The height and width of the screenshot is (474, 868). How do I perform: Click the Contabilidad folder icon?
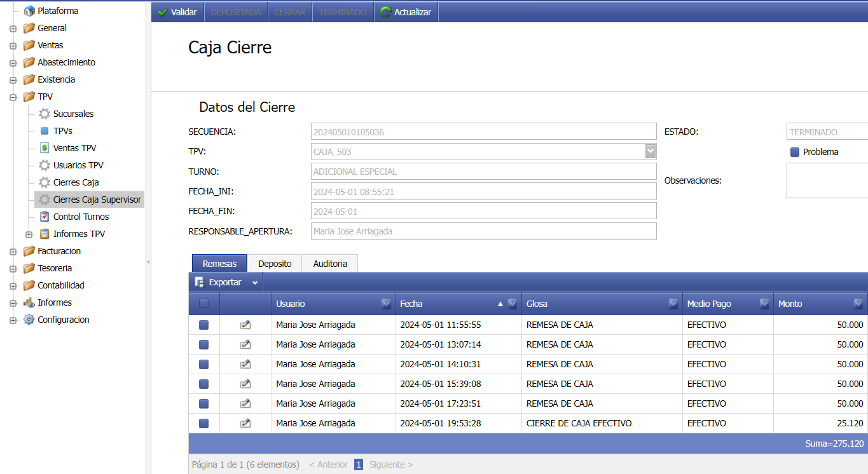point(29,285)
